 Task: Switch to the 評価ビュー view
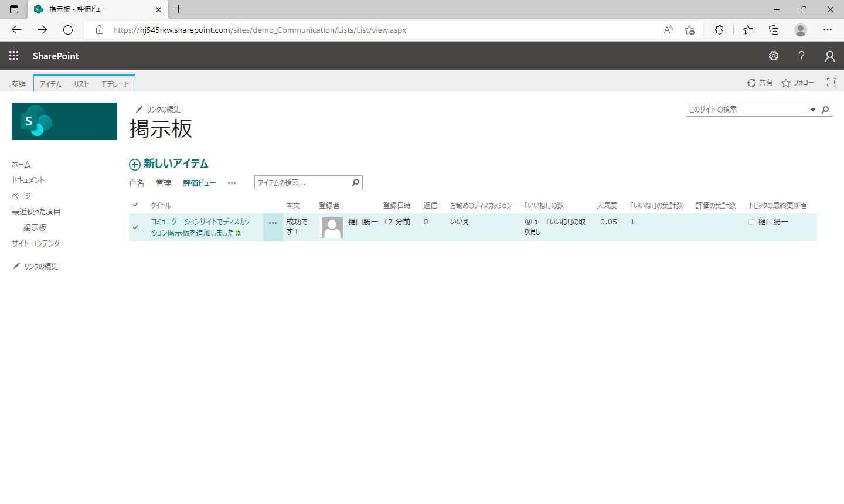click(199, 183)
